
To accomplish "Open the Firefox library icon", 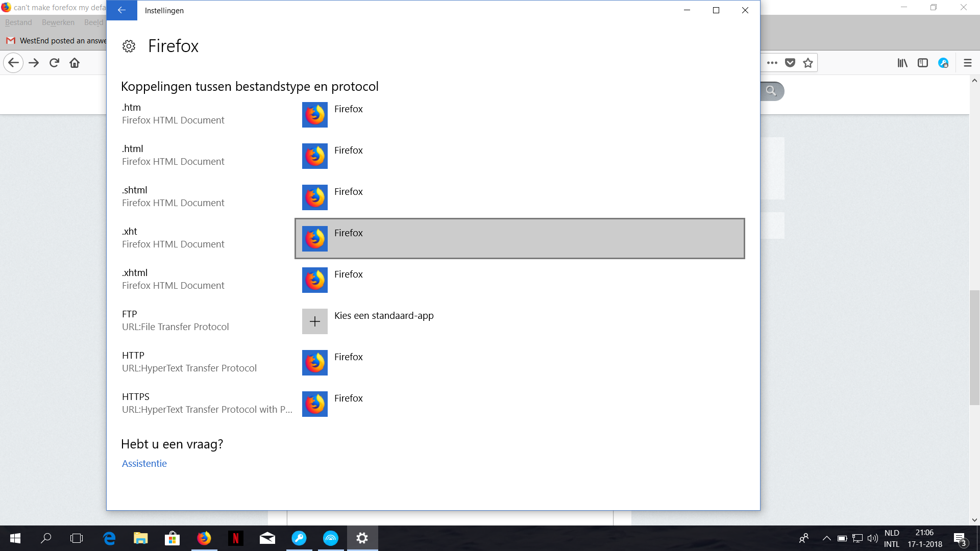I will (x=902, y=63).
